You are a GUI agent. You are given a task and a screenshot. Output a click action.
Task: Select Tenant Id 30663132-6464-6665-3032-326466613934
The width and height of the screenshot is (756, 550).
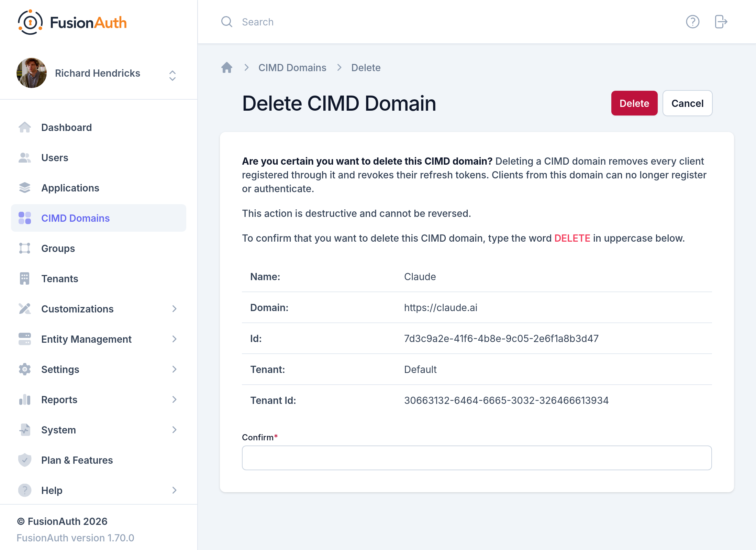coord(507,400)
